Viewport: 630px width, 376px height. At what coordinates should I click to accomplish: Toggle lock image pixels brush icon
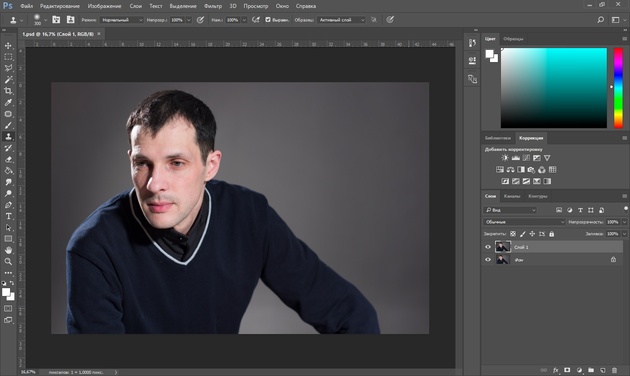[522, 234]
